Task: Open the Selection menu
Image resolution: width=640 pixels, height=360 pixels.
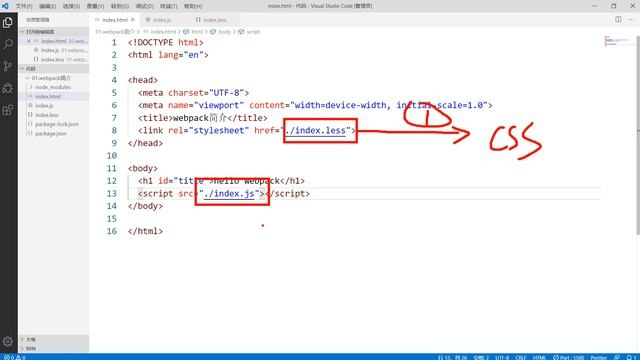Action: point(71,6)
